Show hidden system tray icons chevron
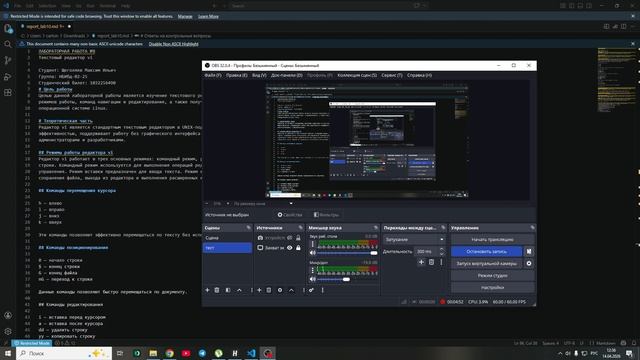This screenshot has height=360, width=640. pos(560,353)
